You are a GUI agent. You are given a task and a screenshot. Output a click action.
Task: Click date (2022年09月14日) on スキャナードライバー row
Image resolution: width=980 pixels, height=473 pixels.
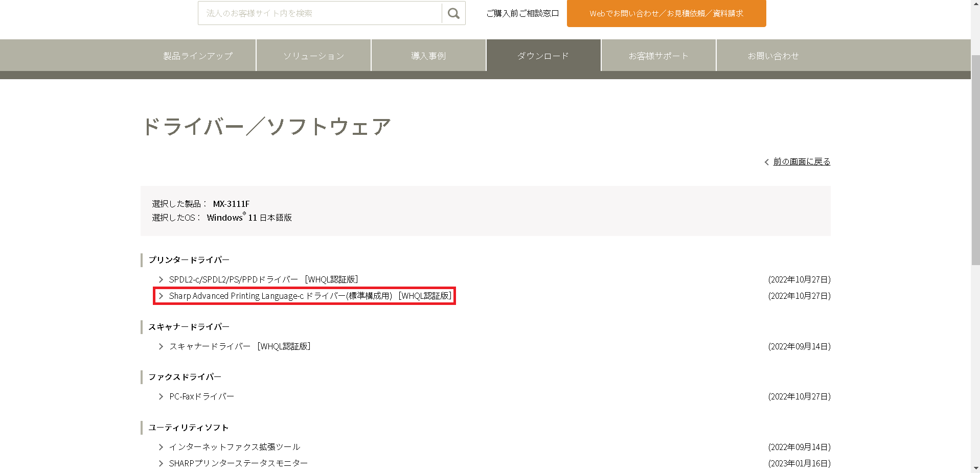click(x=799, y=346)
